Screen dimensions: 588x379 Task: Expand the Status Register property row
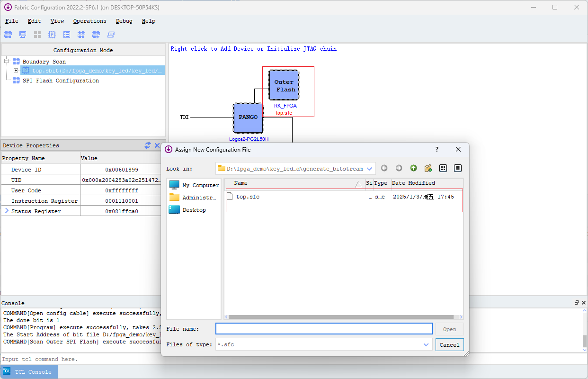coord(6,211)
